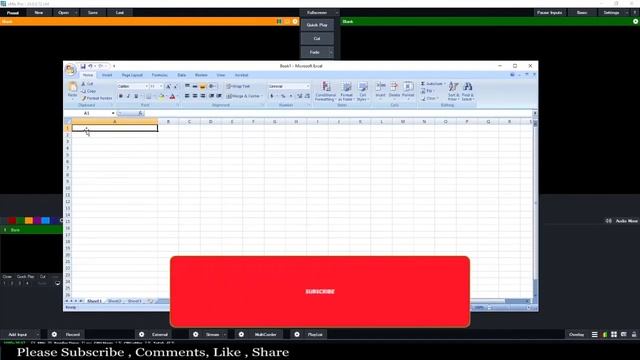
Task: Apply the red Font Color icon in Excel
Action: click(x=172, y=96)
